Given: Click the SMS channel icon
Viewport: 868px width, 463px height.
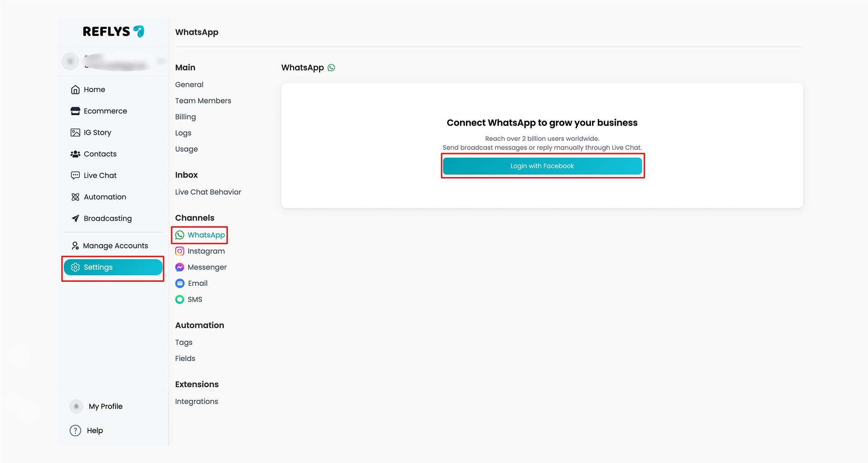Looking at the screenshot, I should (x=180, y=299).
